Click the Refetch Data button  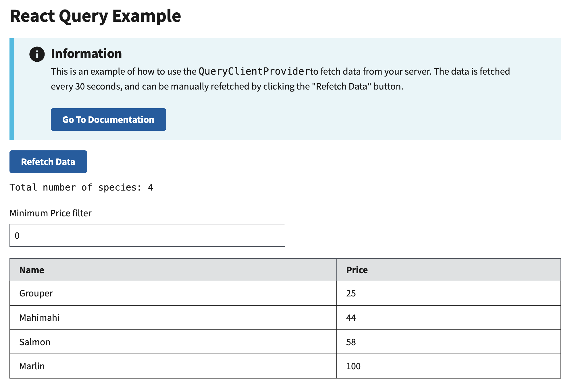(x=48, y=162)
